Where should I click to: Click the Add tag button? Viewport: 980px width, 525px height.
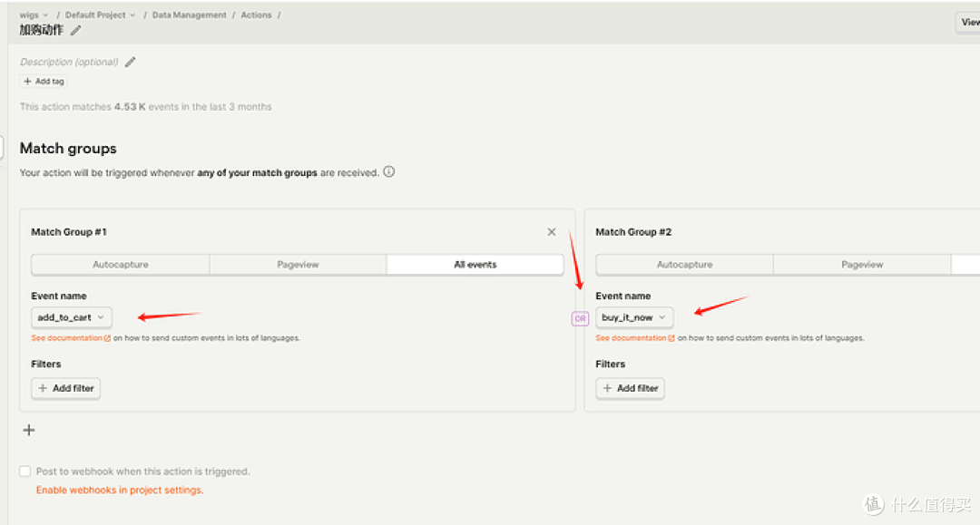point(44,82)
